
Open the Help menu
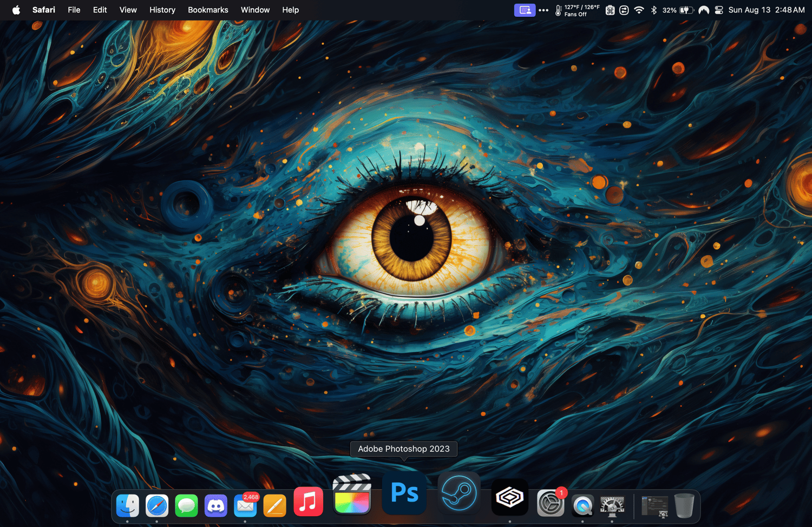tap(291, 10)
